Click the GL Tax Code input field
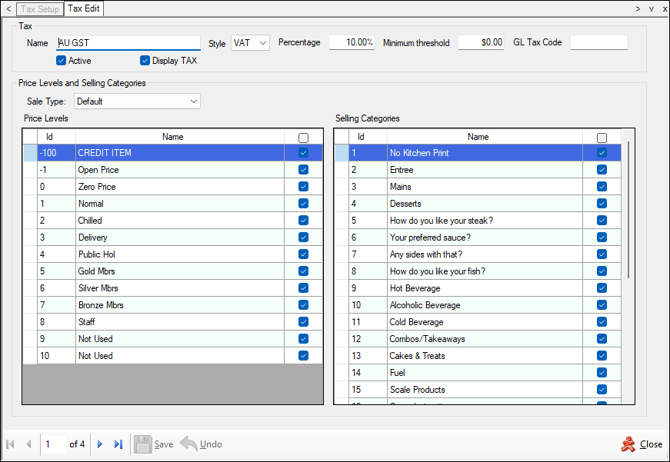 click(x=599, y=42)
